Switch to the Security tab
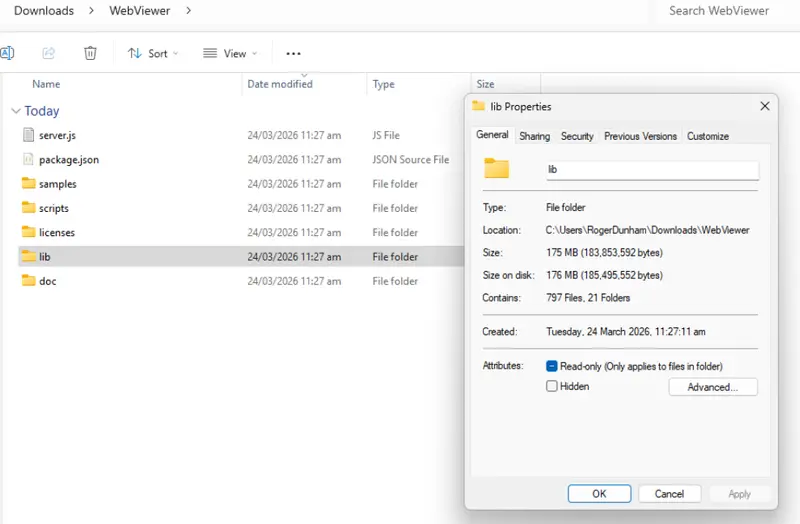The height and width of the screenshot is (524, 800). 577,136
